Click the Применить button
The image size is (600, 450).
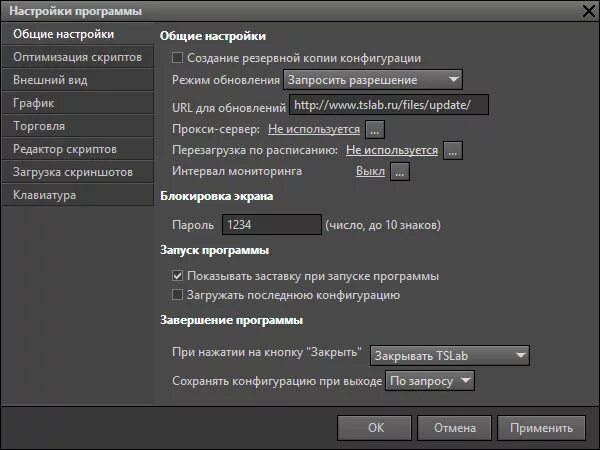click(x=541, y=428)
